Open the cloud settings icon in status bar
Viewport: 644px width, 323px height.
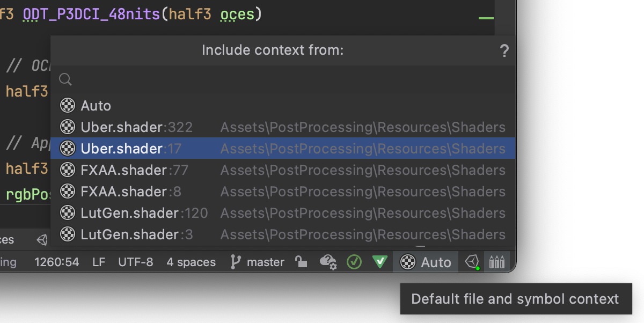[328, 262]
